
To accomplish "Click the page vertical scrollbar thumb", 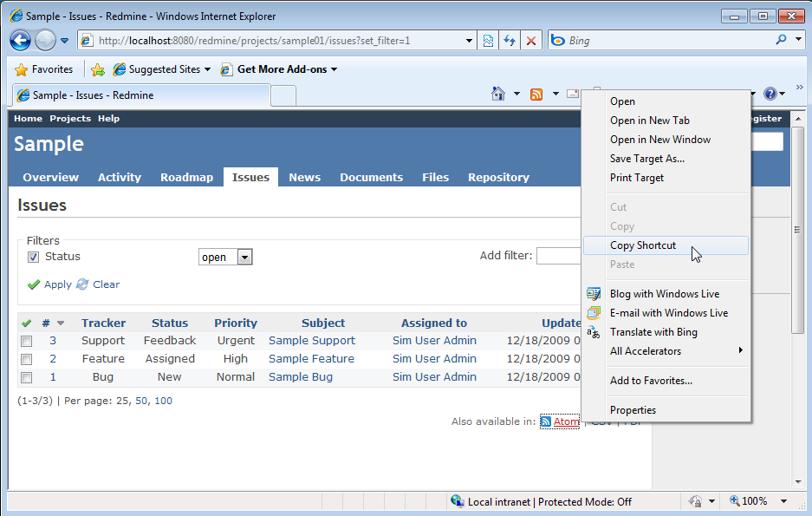I will tap(797, 229).
